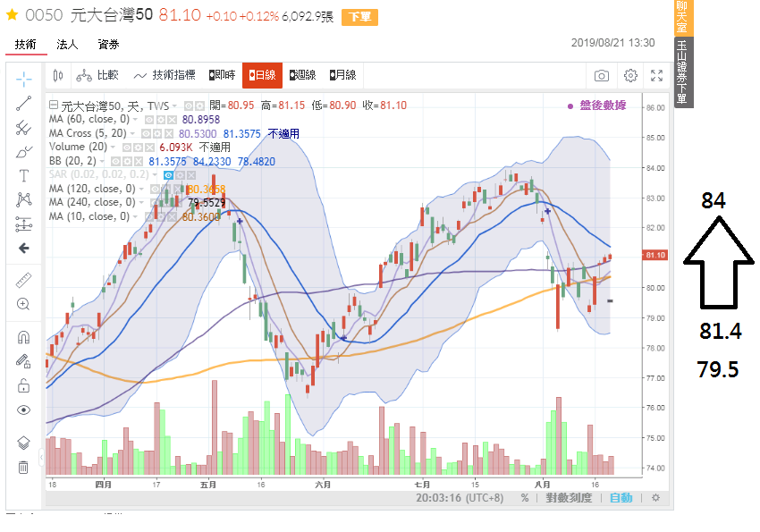Hide the MA (60) indicator via eye icon
This screenshot has width=760, height=532.
point(150,120)
